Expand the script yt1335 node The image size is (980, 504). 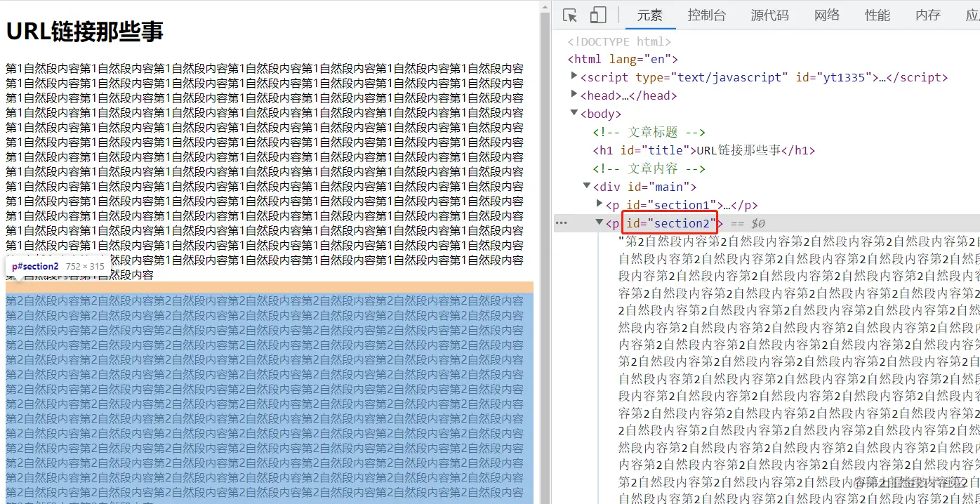[x=574, y=77]
